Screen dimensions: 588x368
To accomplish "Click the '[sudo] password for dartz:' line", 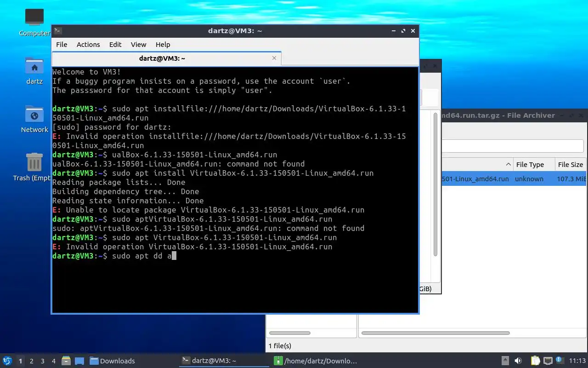I will click(x=112, y=127).
